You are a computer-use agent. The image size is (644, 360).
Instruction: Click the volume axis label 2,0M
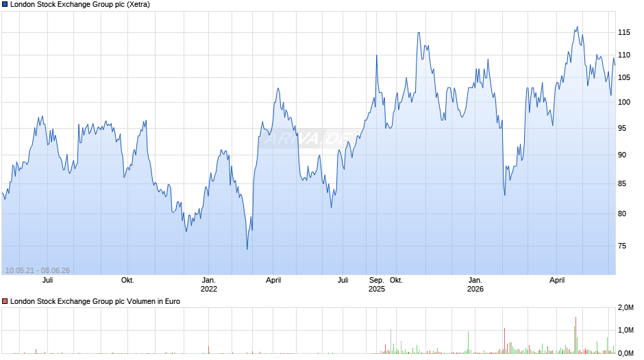coord(626,308)
